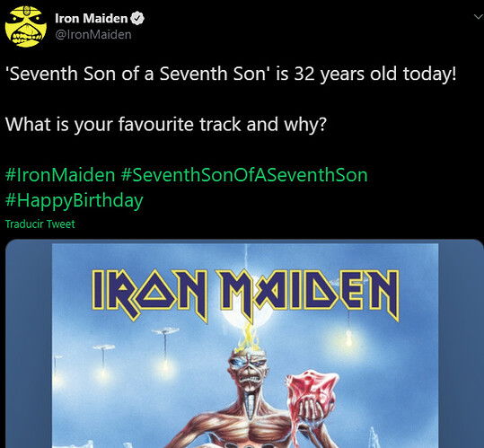Click the blue sky above the logo

click(x=245, y=256)
